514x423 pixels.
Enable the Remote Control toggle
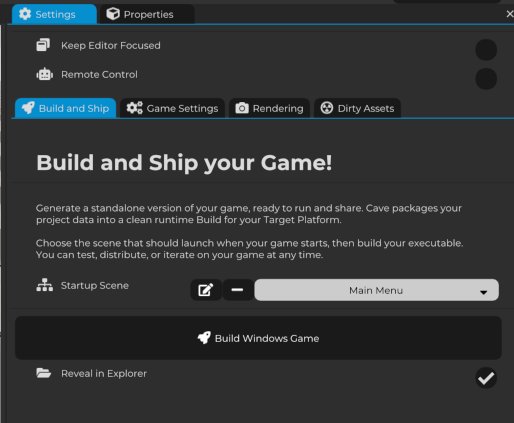point(486,79)
